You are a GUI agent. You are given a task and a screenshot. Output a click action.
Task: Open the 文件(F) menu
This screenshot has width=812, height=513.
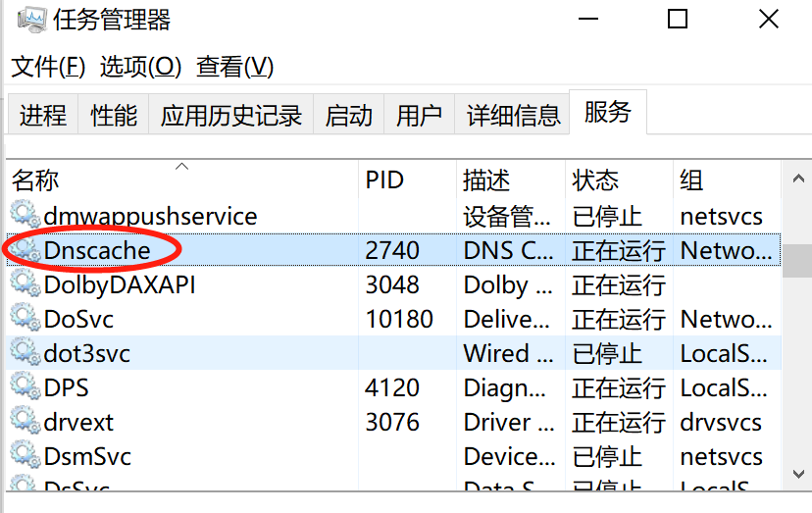click(49, 67)
